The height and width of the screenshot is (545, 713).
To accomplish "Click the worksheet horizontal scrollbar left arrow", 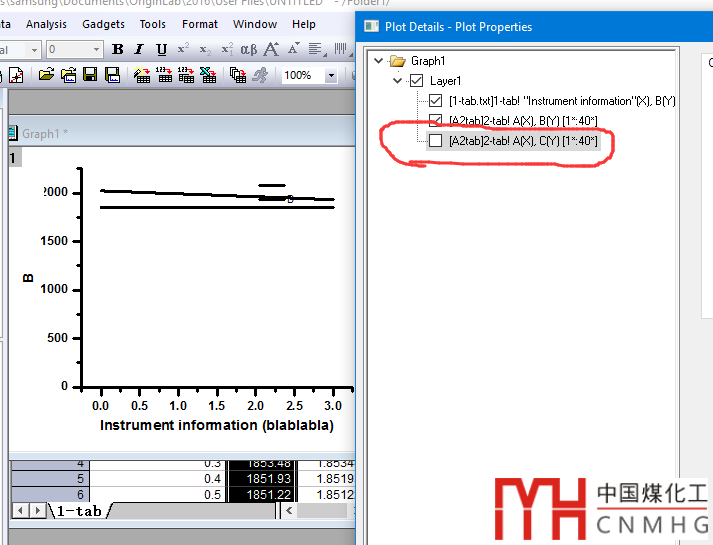I will 290,511.
